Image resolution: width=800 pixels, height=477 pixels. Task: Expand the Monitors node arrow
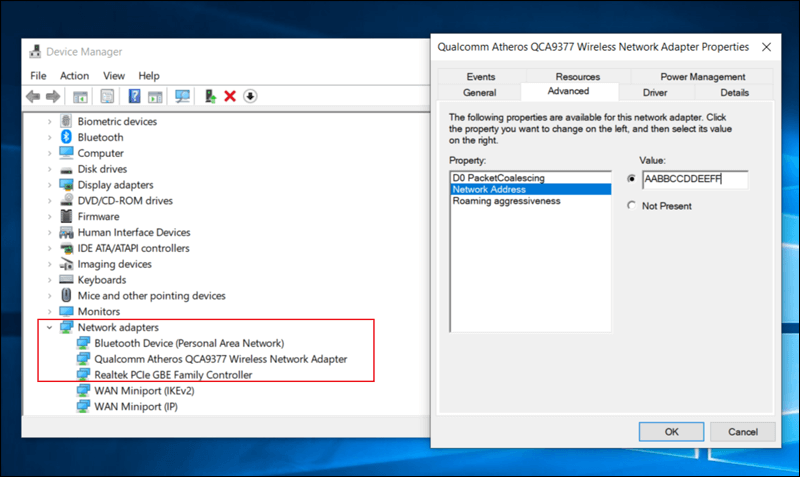coord(49,311)
